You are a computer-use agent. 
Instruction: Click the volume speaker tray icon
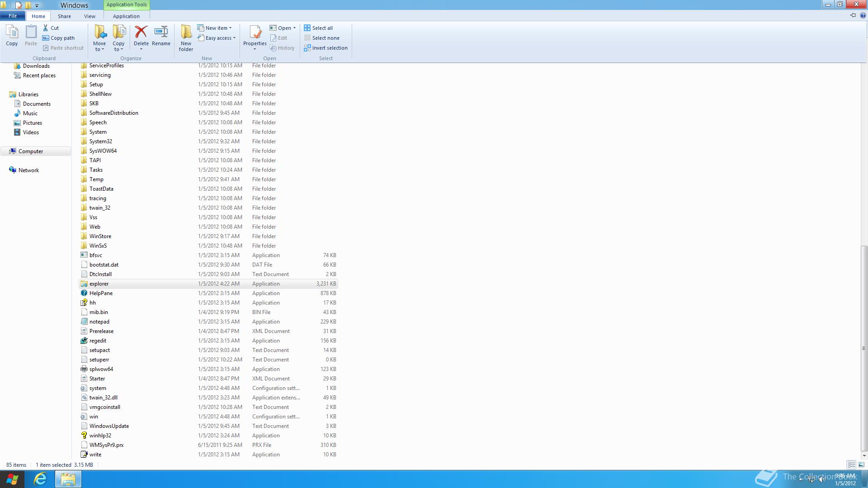coord(822,479)
